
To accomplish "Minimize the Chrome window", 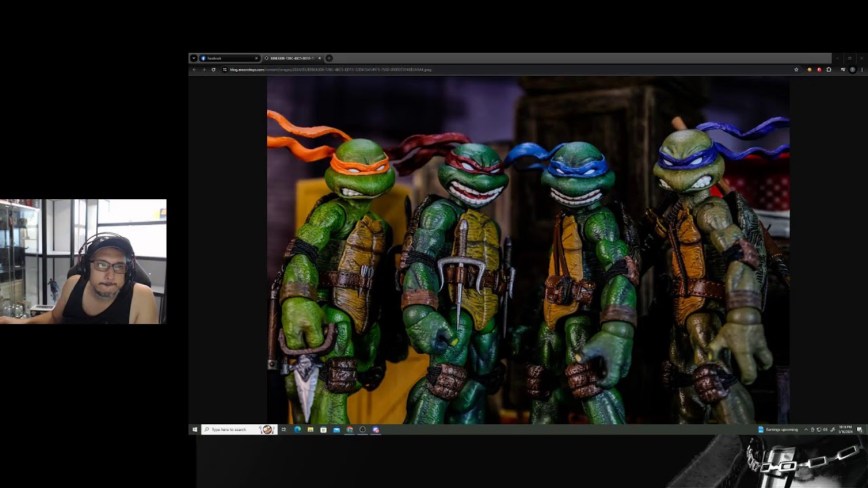I will pos(837,58).
